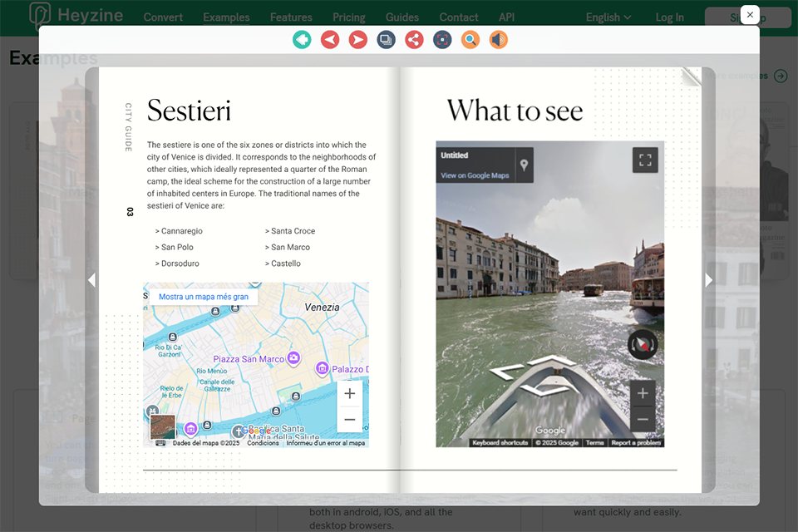Open Examples menu item
Screen dimensions: 798x532
click(226, 17)
